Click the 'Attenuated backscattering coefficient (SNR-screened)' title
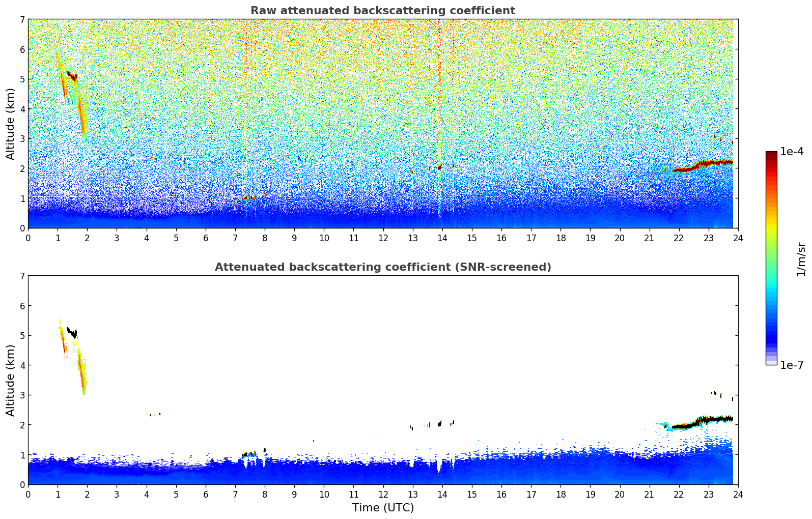This screenshot has width=812, height=519. pyautogui.click(x=383, y=267)
